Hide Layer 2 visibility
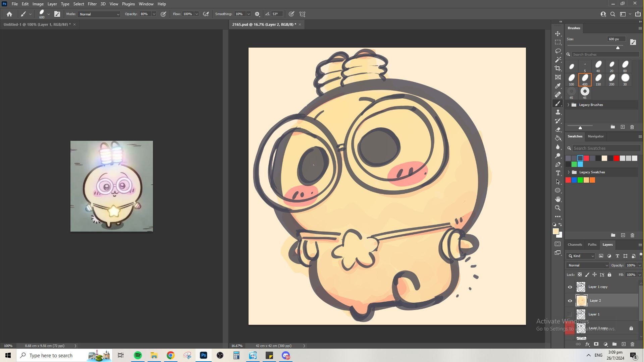Viewport: 644px width, 362px height. pos(570,301)
